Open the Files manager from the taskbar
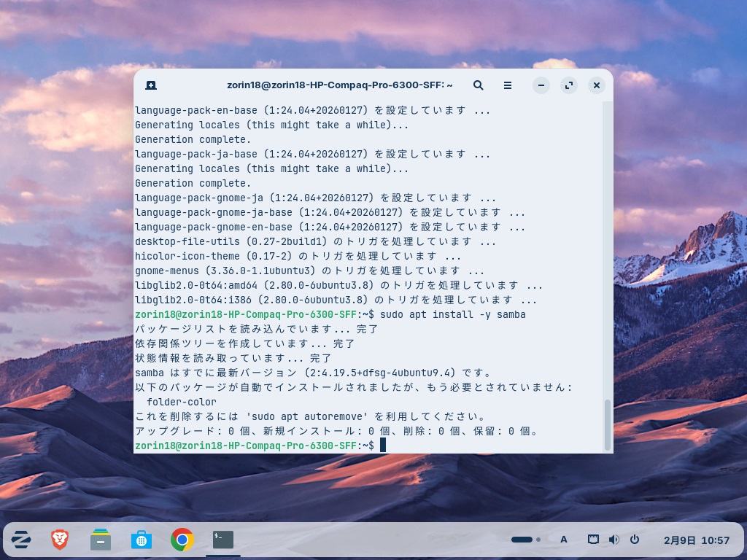The width and height of the screenshot is (747, 560). pyautogui.click(x=101, y=540)
